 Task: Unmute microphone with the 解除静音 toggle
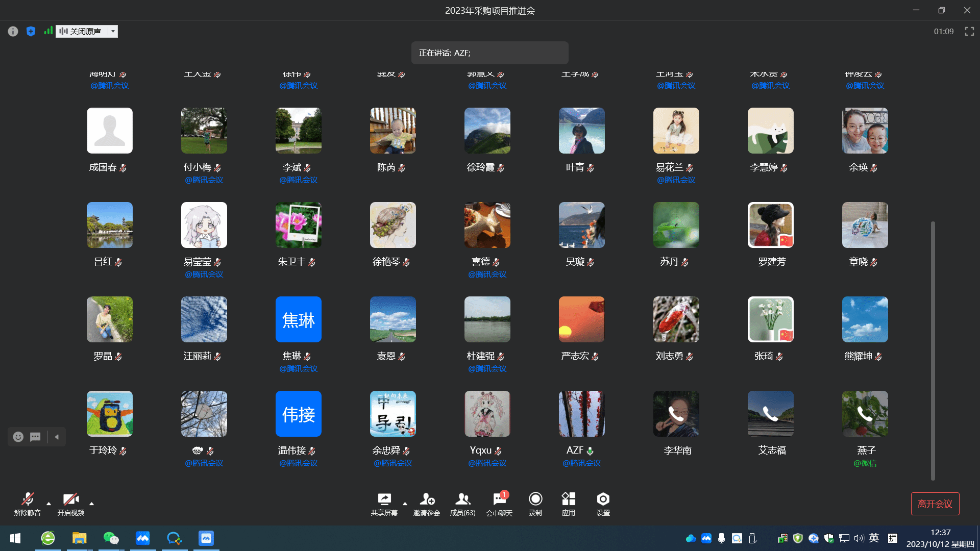click(x=28, y=504)
